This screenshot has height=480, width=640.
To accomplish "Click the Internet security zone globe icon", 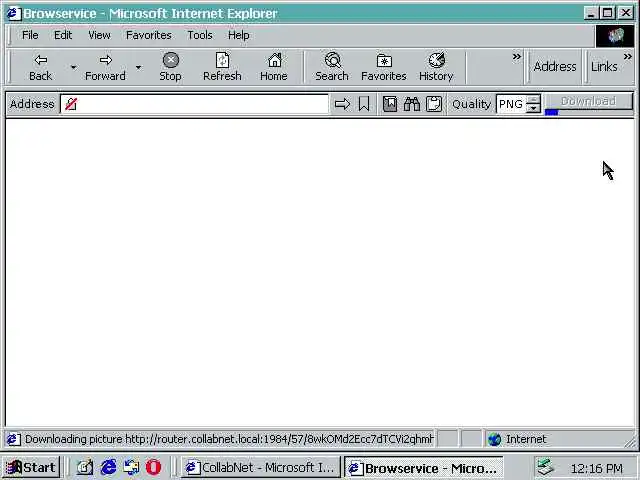I will click(495, 440).
